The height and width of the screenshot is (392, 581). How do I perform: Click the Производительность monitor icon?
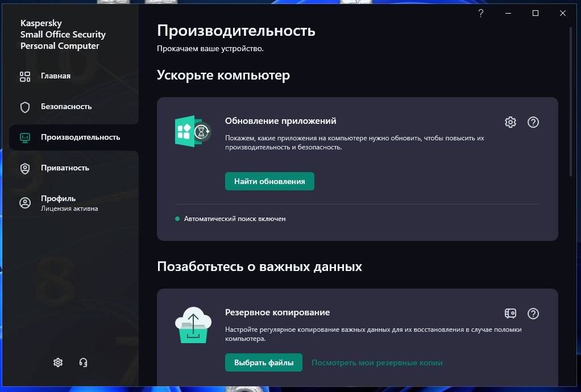[25, 138]
